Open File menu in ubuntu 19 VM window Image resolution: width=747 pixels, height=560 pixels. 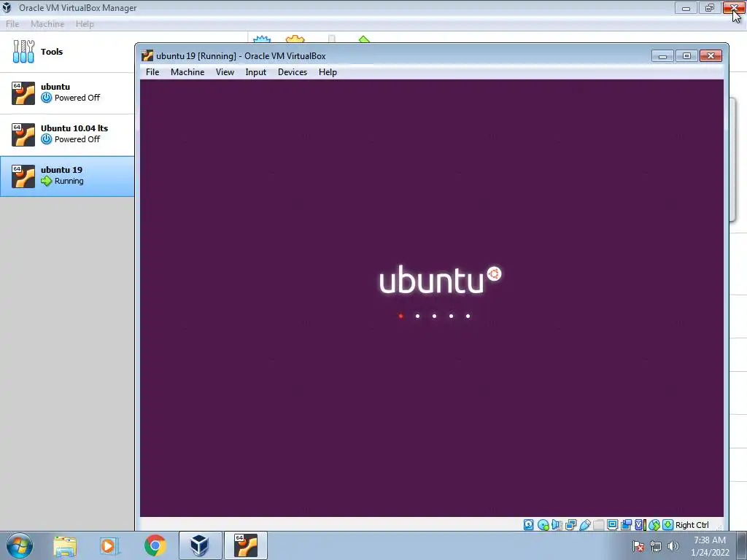click(152, 72)
